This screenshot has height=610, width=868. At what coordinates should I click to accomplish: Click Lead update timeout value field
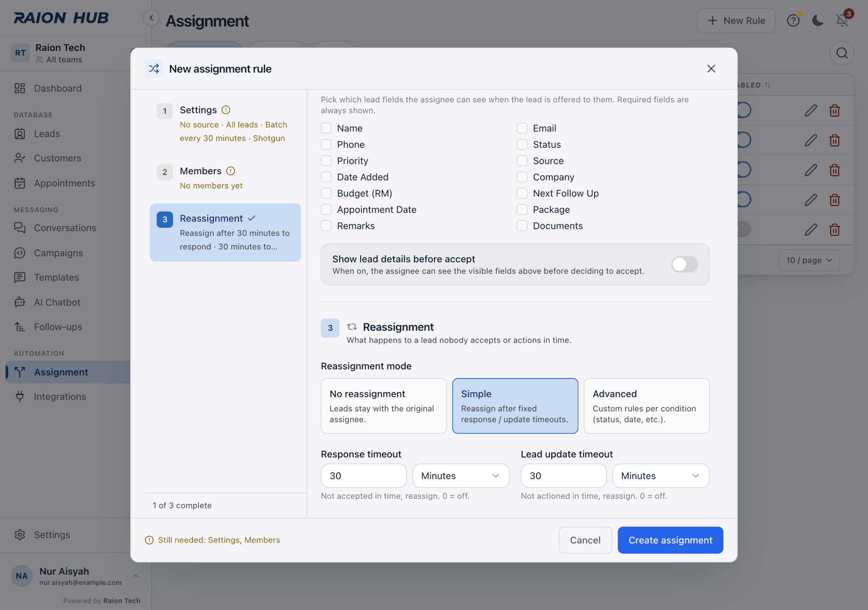pyautogui.click(x=564, y=476)
